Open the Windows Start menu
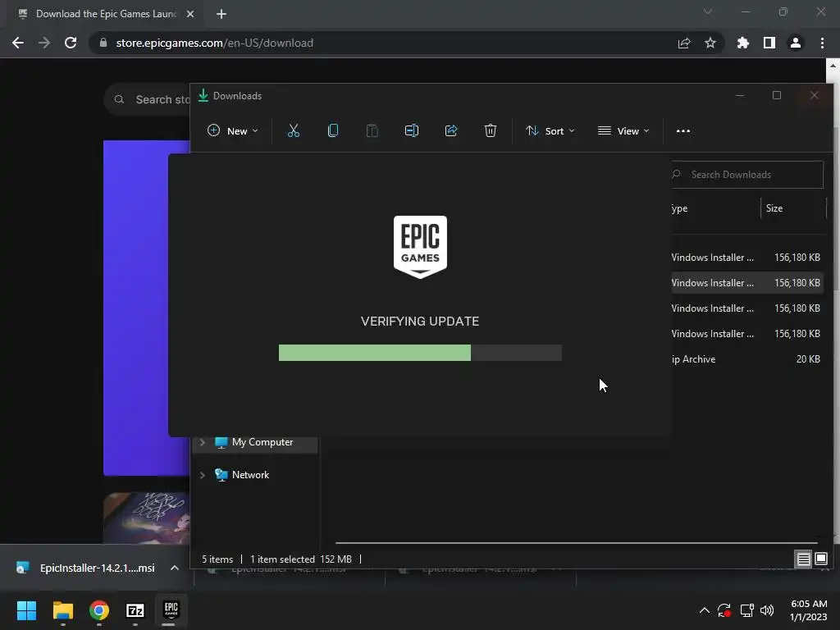 point(27,610)
